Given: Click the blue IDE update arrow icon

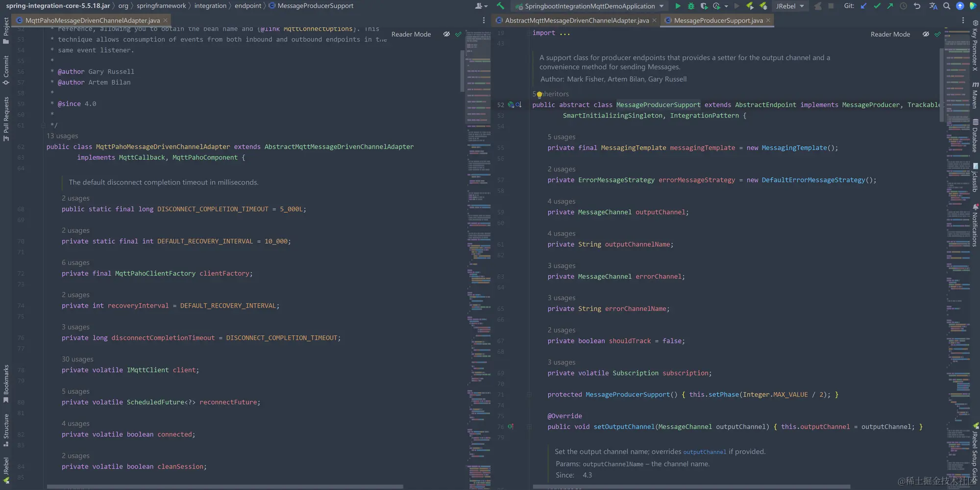Looking at the screenshot, I should tap(960, 6).
